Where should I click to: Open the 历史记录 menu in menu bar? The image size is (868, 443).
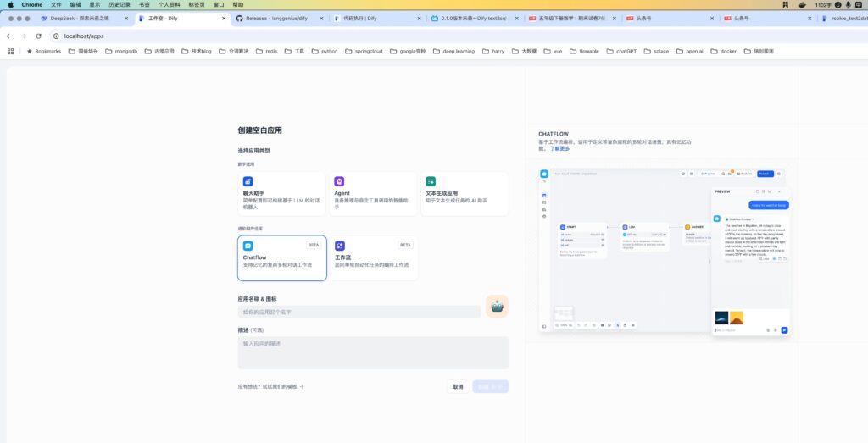[x=119, y=4]
